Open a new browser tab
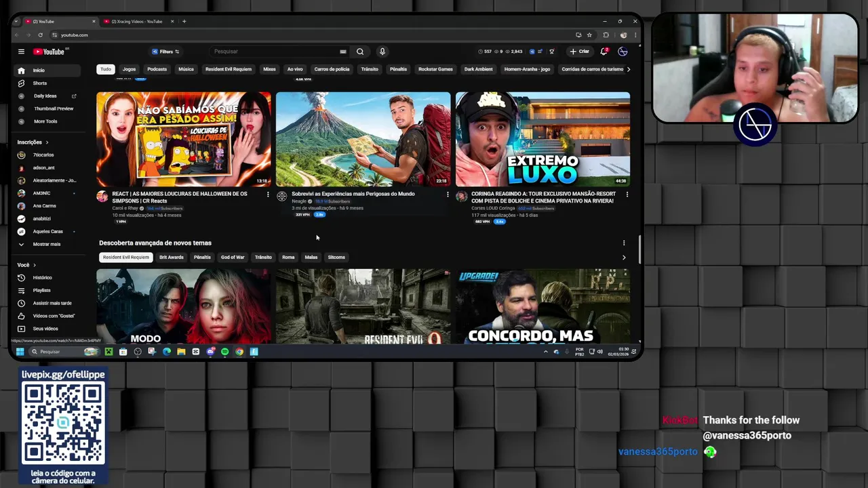Image resolution: width=868 pixels, height=488 pixels. click(x=184, y=21)
